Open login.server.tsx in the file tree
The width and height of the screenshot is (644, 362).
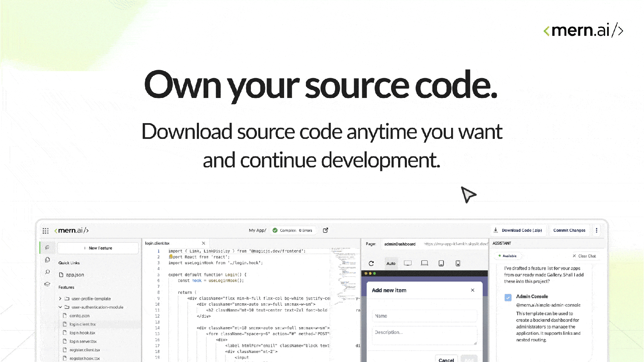coord(83,341)
